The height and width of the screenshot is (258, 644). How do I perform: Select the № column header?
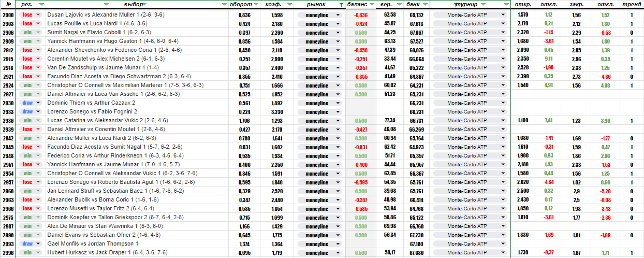tap(8, 4)
